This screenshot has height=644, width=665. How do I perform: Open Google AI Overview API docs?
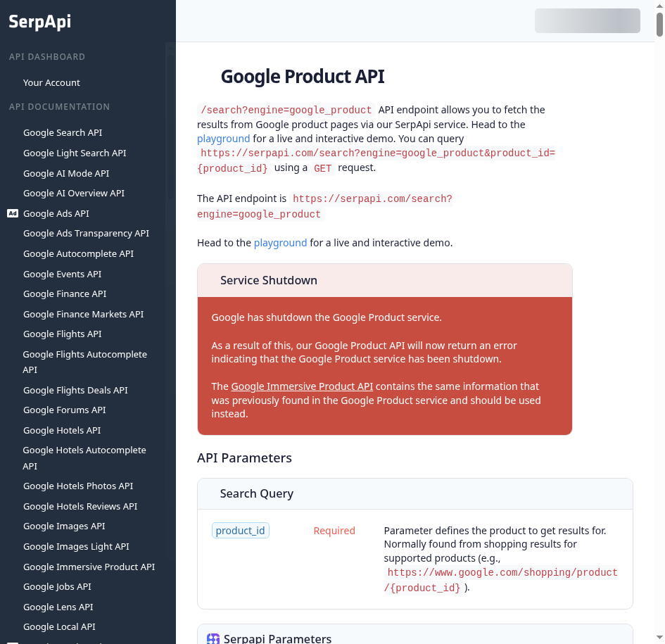coord(74,194)
